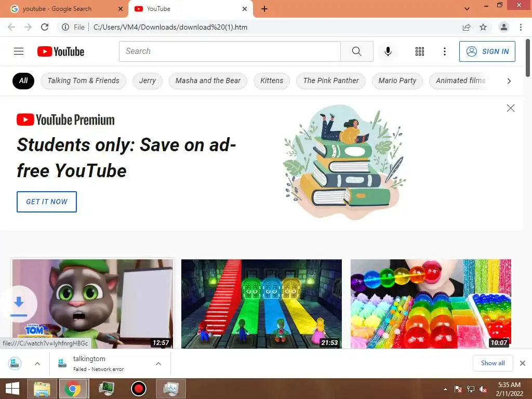The width and height of the screenshot is (532, 399).
Task: Click the YouTube logo
Action: (x=61, y=51)
